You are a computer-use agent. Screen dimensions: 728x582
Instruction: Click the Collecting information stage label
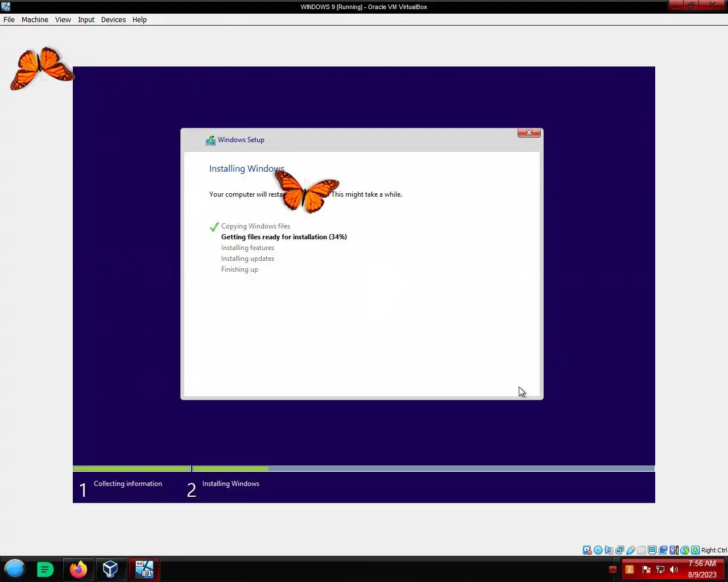pos(128,484)
